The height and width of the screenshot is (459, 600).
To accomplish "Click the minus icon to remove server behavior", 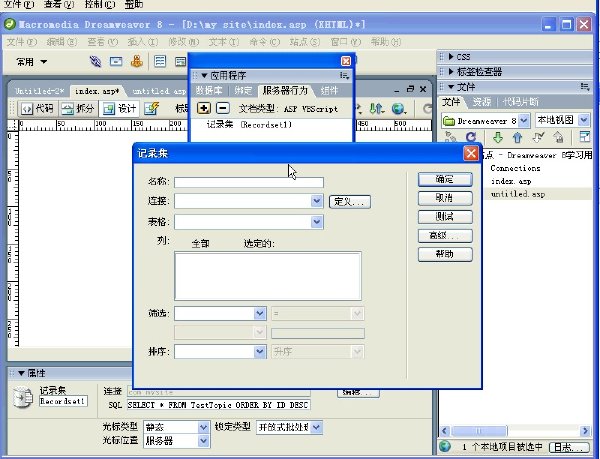I will click(223, 108).
